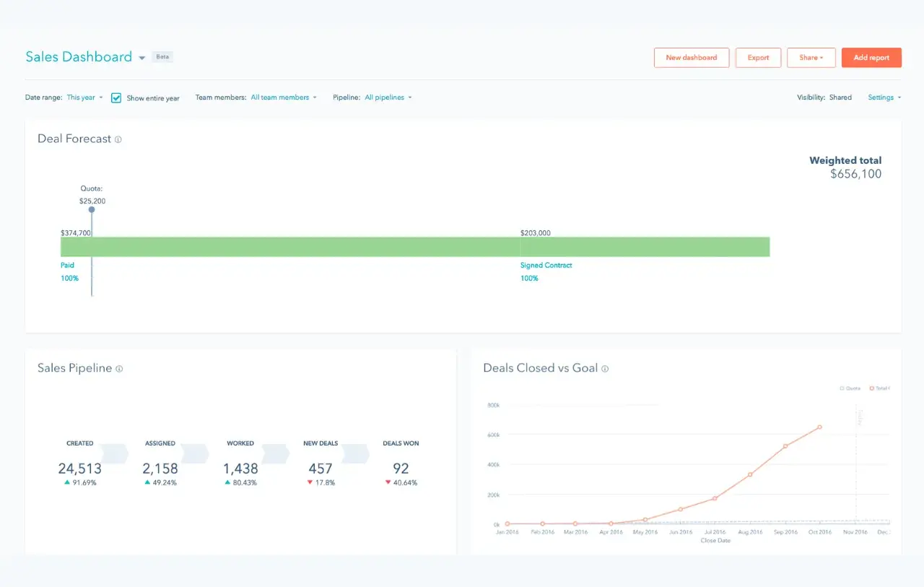Open the Date range This year dropdown

(84, 97)
